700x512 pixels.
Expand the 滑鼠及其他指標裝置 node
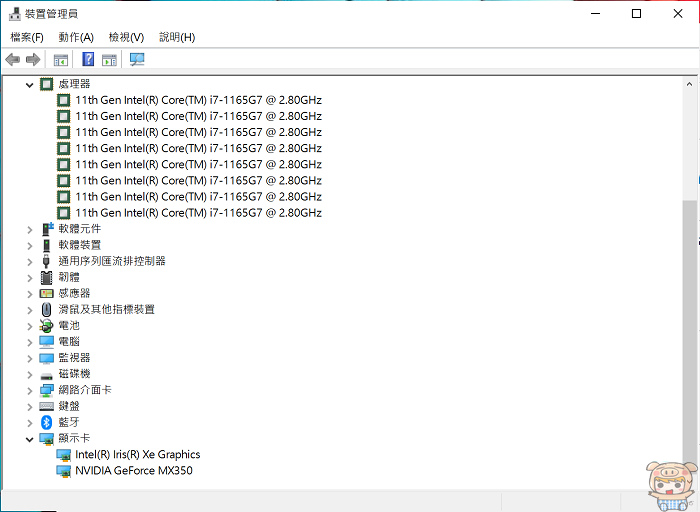(x=30, y=310)
